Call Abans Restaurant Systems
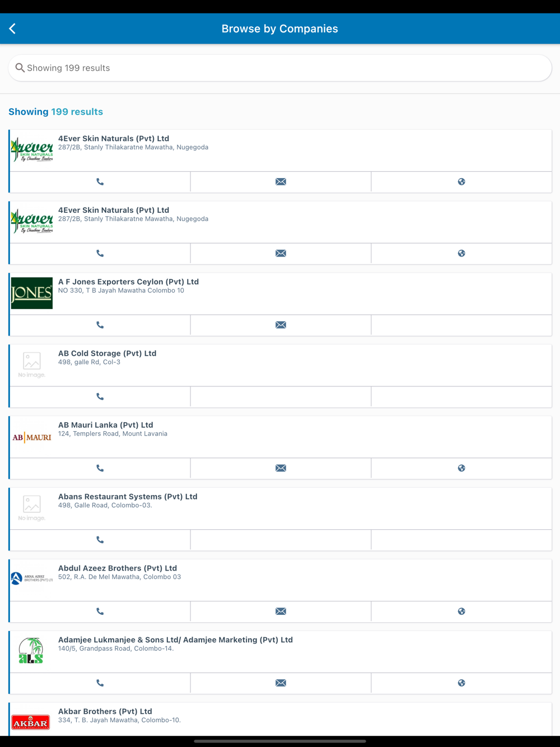The image size is (560, 747). [x=100, y=540]
